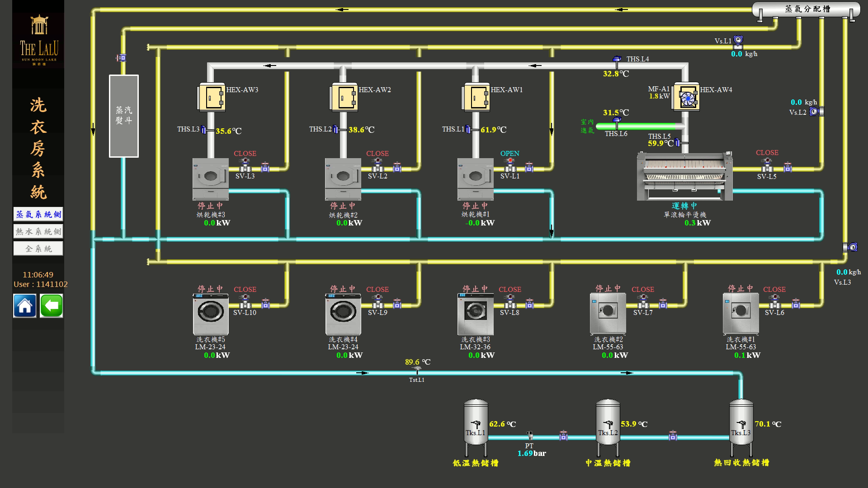This screenshot has width=868, height=488.
Task: Select the 洗衣機#5 washing machine icon
Action: (x=210, y=314)
